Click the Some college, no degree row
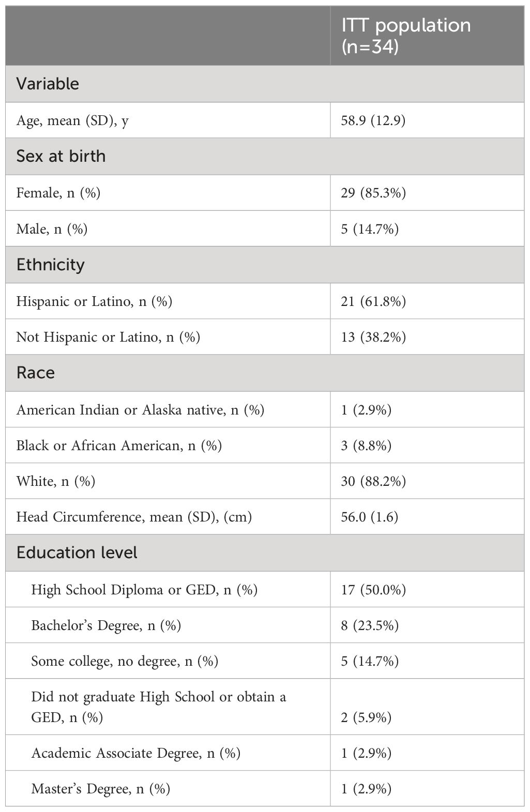 point(265,661)
